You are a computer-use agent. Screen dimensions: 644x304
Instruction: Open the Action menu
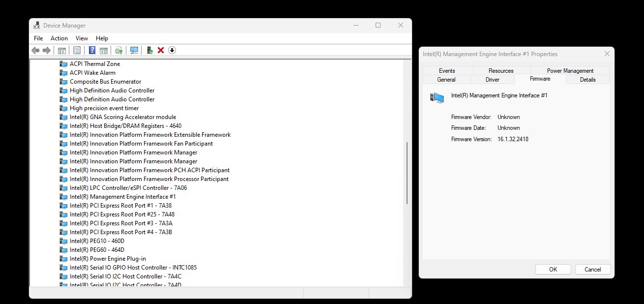(x=59, y=38)
